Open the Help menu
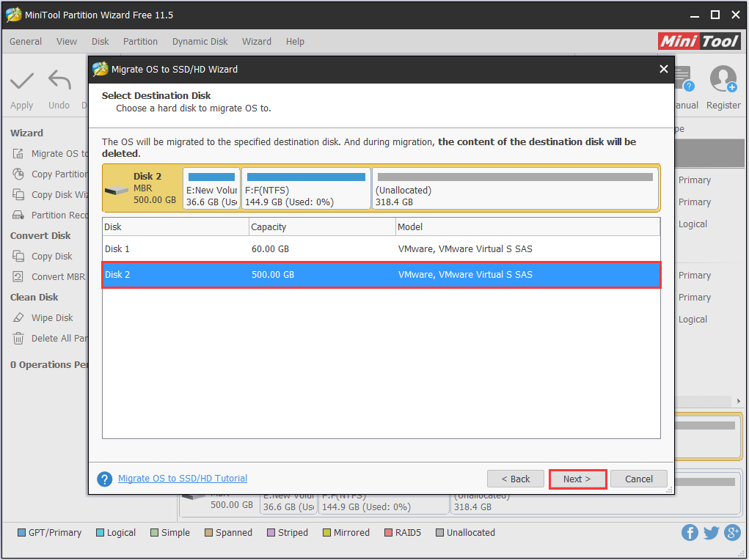 (x=295, y=42)
